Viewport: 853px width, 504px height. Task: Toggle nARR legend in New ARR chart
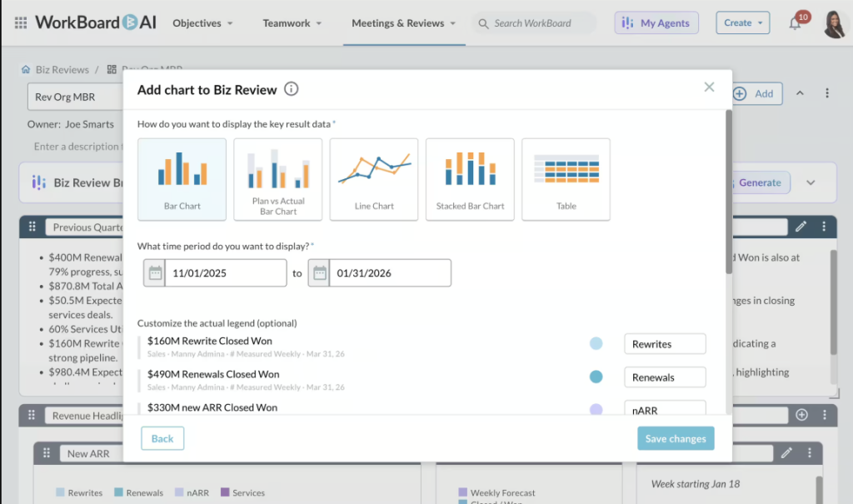[192, 492]
